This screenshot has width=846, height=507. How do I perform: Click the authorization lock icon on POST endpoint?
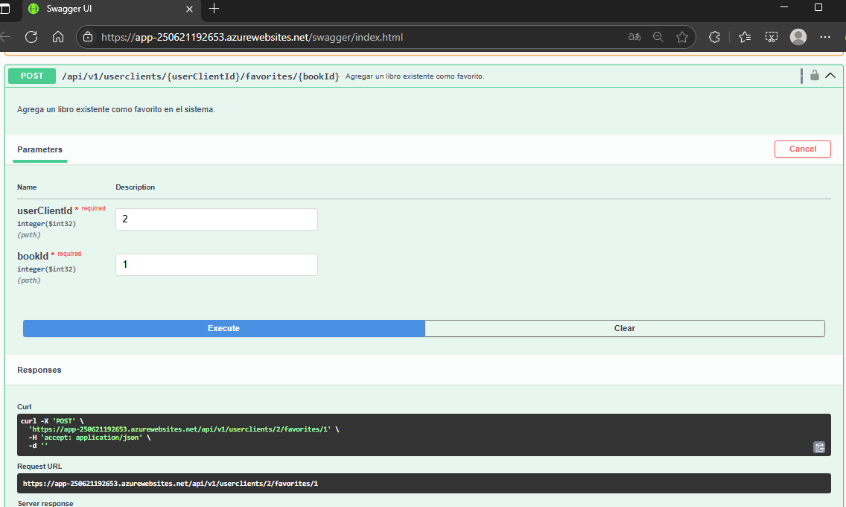tap(814, 76)
